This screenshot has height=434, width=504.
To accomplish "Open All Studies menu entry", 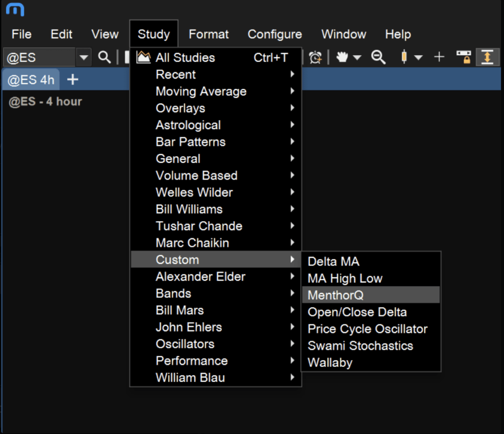I will point(185,58).
